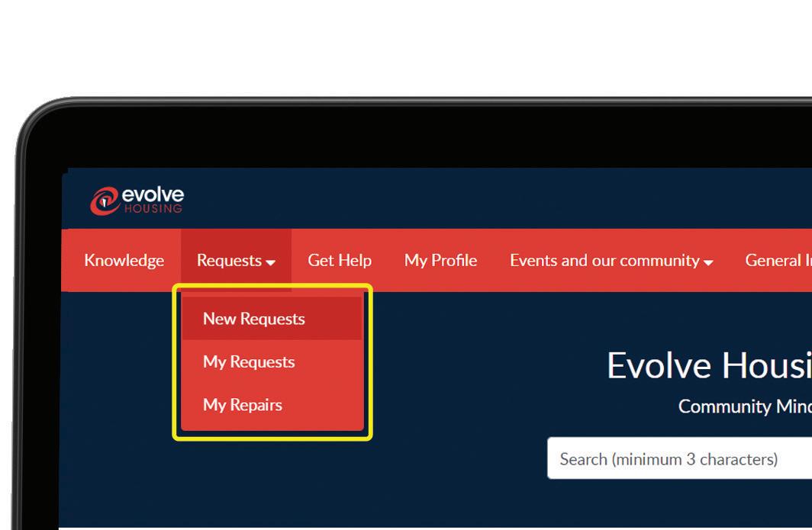Image resolution: width=812 pixels, height=530 pixels.
Task: Go to My Profile
Action: pos(440,260)
